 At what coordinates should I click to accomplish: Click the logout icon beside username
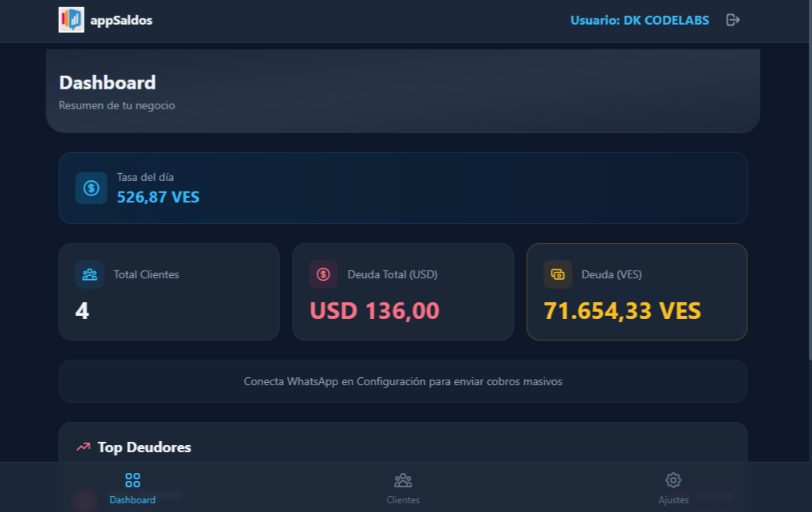733,20
